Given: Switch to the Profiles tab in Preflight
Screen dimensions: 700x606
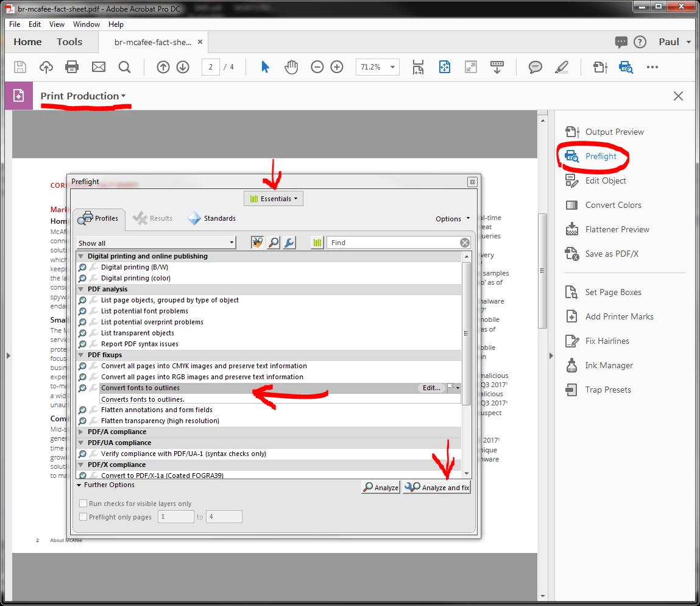Looking at the screenshot, I should pos(98,218).
